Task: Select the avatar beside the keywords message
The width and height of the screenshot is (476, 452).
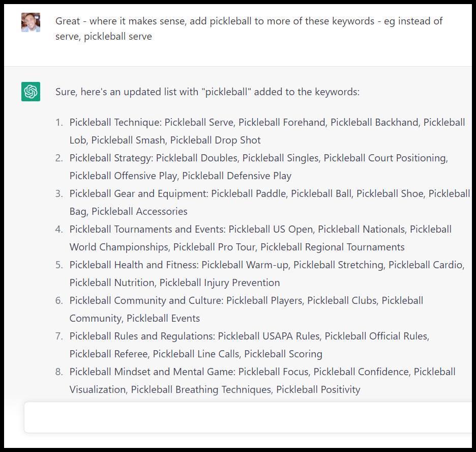Action: (31, 92)
